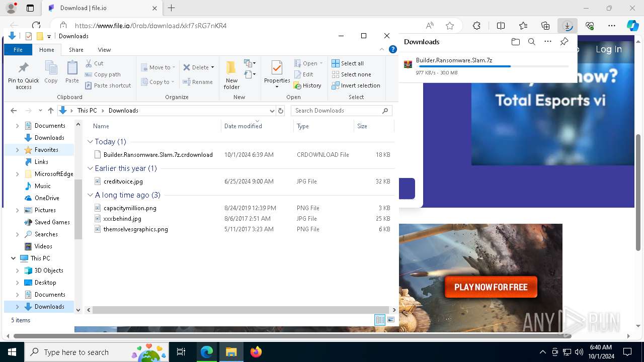
Task: Refresh the Downloads folder view
Action: (281, 111)
